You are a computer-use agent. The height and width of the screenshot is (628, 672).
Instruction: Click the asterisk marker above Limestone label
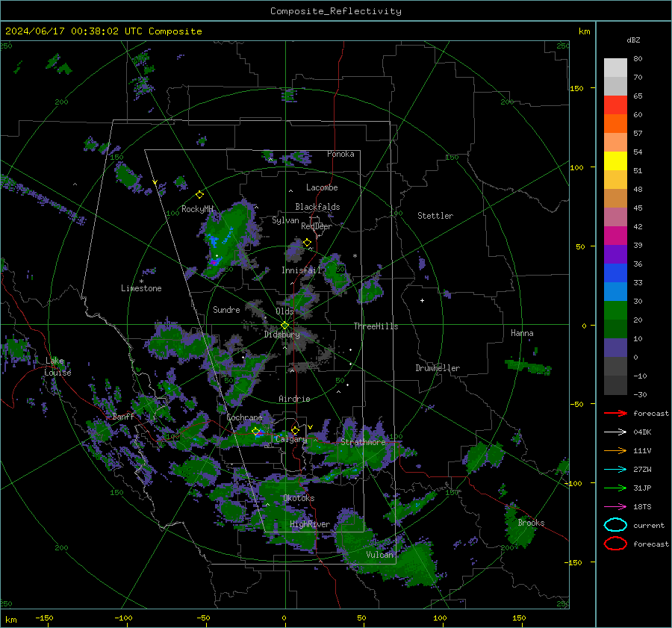point(141,282)
